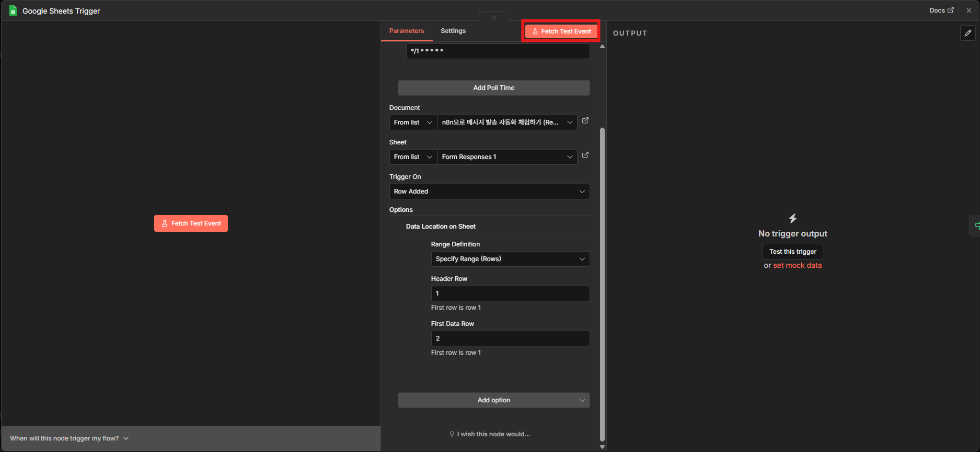This screenshot has width=980, height=452.
Task: Switch to the Settings tab
Action: pyautogui.click(x=453, y=31)
